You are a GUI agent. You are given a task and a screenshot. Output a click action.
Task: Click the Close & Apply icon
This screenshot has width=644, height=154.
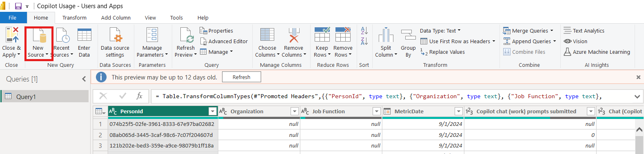(12, 35)
